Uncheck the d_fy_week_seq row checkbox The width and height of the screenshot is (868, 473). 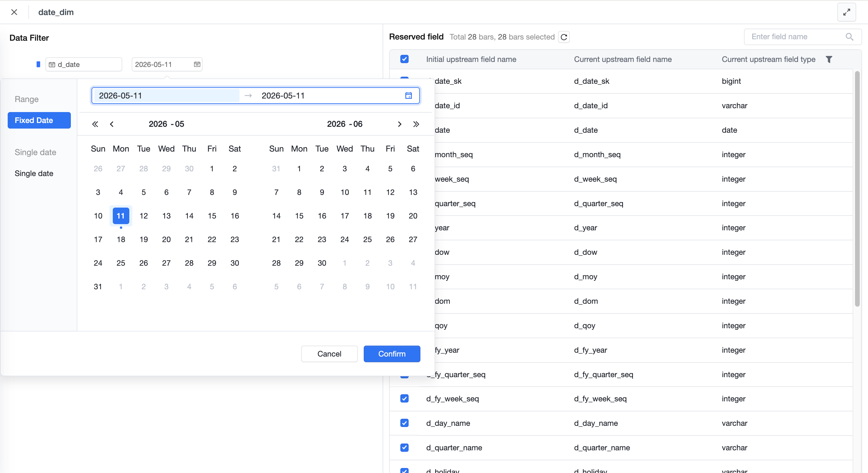[404, 399]
